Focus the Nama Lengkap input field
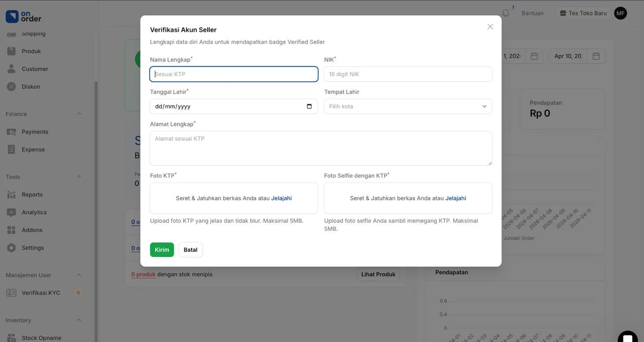Screen dimensions: 644x342 tap(234, 74)
